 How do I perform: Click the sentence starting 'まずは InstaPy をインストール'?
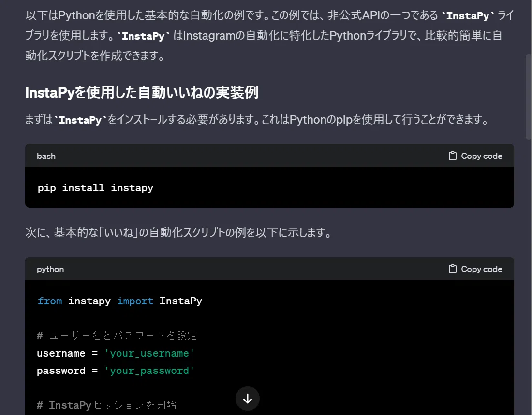[257, 119]
